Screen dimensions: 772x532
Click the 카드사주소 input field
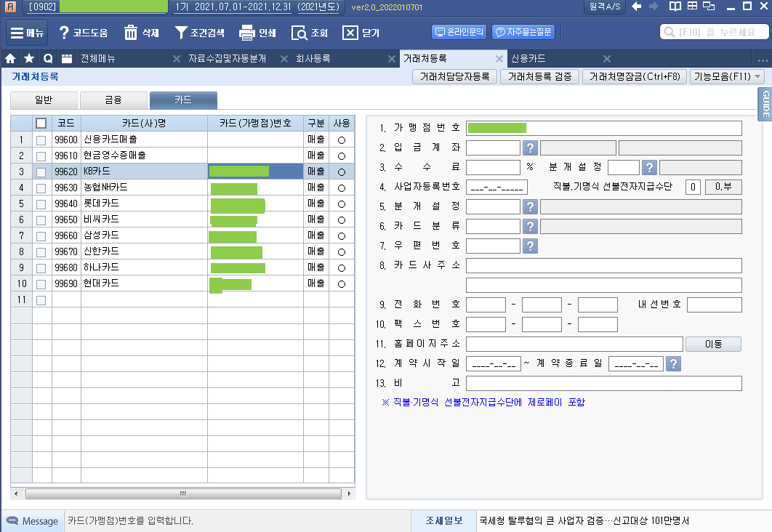[x=603, y=265]
